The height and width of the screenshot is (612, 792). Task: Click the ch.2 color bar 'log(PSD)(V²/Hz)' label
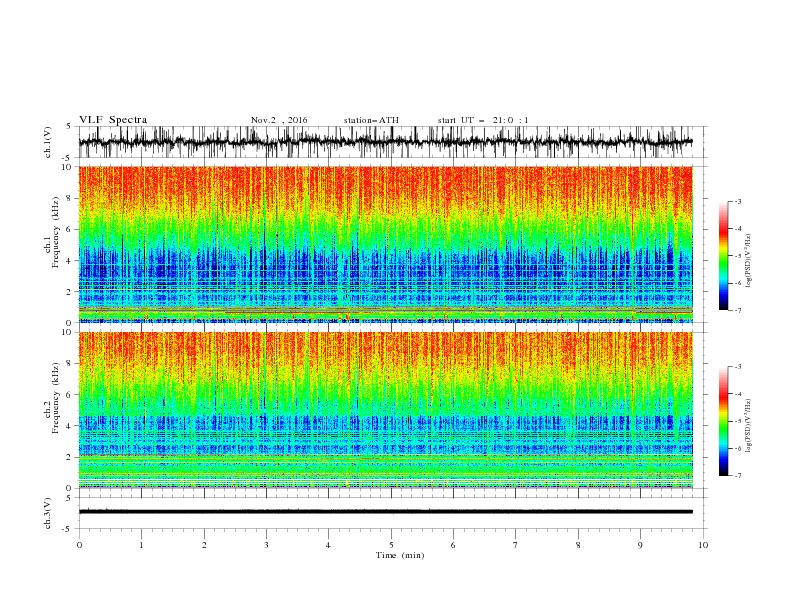(748, 426)
